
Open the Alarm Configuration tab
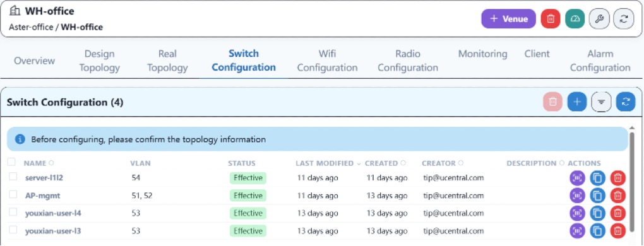(x=600, y=61)
